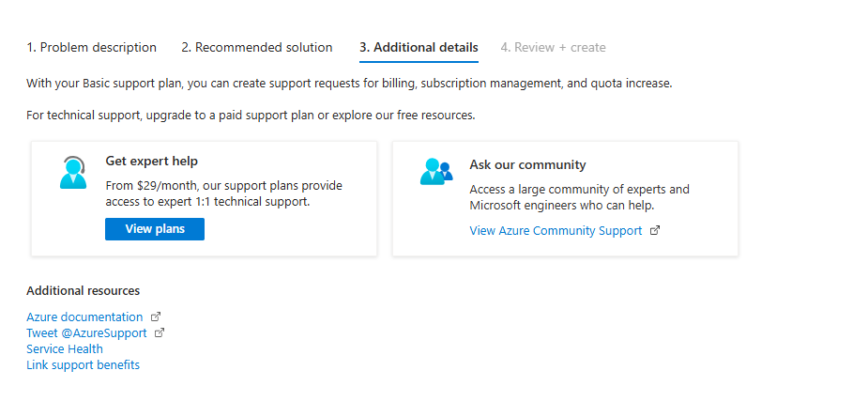Viewport: 868px width, 417px height.
Task: Click external link icon beside Community Support
Action: tap(655, 230)
